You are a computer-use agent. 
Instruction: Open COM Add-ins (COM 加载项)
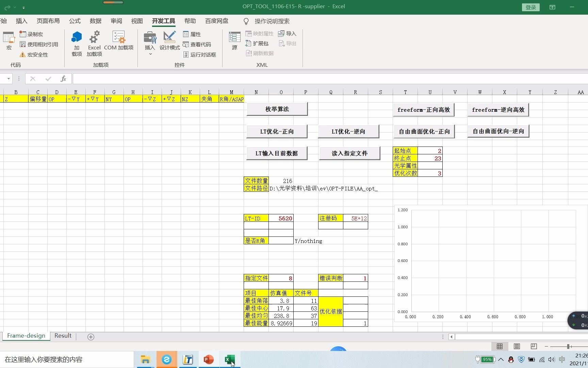[119, 41]
